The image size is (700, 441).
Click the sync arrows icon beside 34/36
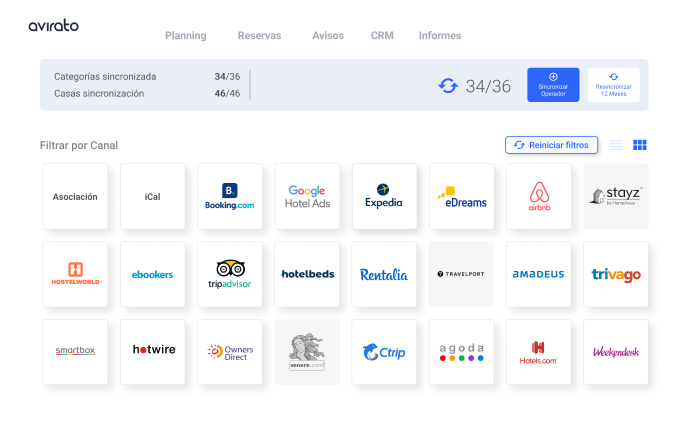[x=448, y=86]
